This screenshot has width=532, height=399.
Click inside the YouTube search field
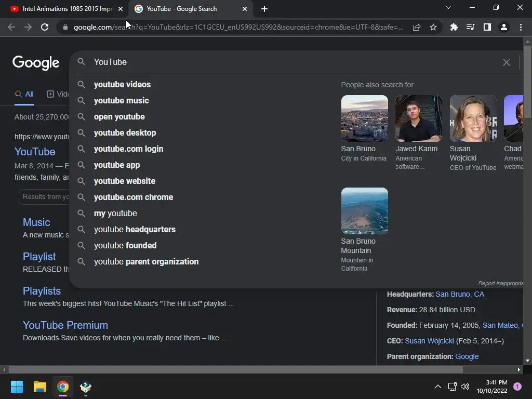tap(295, 62)
